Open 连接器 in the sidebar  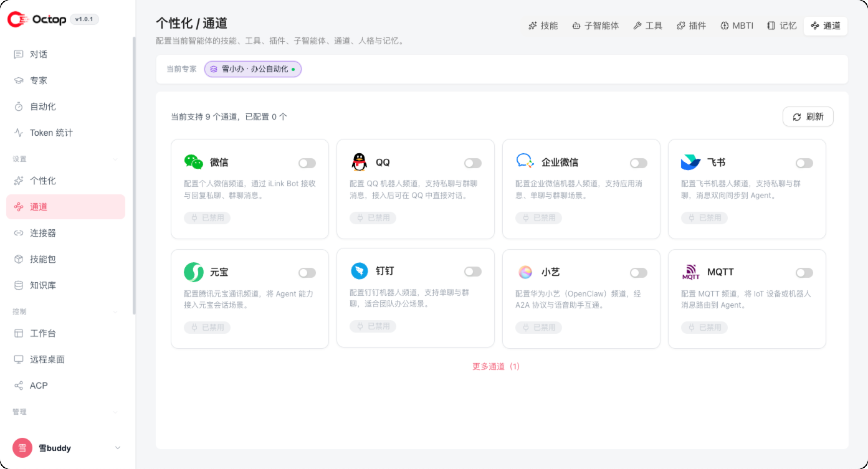coord(65,233)
